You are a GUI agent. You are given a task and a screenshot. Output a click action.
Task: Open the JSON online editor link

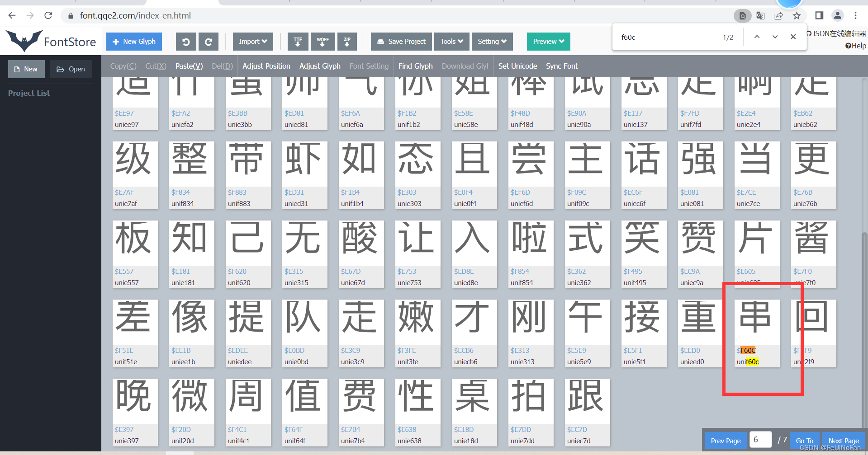click(836, 33)
